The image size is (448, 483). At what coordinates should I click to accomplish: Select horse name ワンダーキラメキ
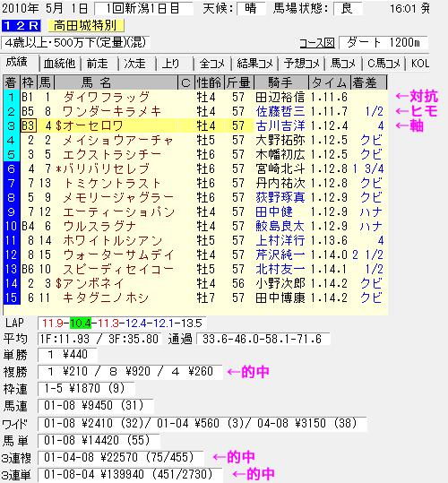tap(112, 111)
